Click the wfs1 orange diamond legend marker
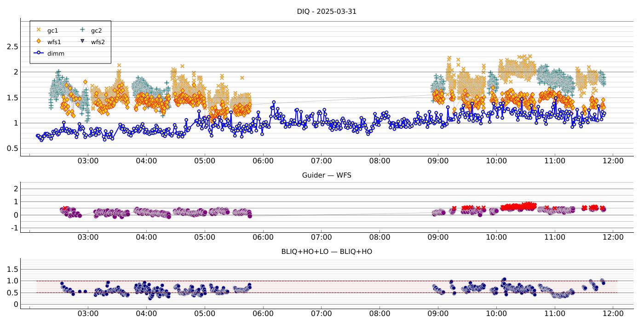Viewport: 644px width, 322px height. point(39,41)
